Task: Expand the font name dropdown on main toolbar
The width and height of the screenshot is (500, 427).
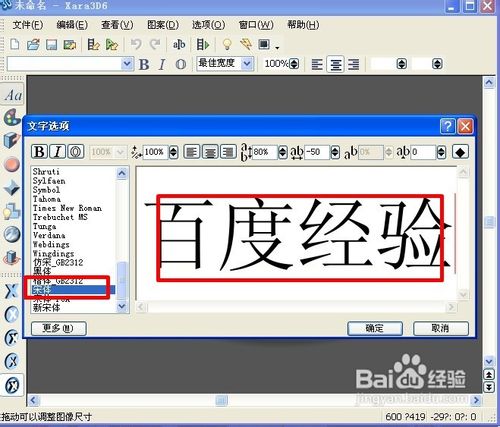Action: coord(127,64)
